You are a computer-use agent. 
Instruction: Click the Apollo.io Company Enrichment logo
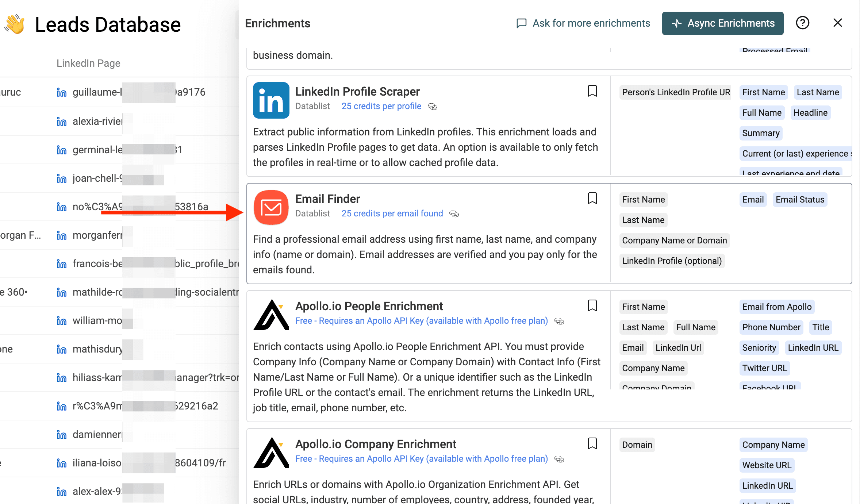point(271,453)
